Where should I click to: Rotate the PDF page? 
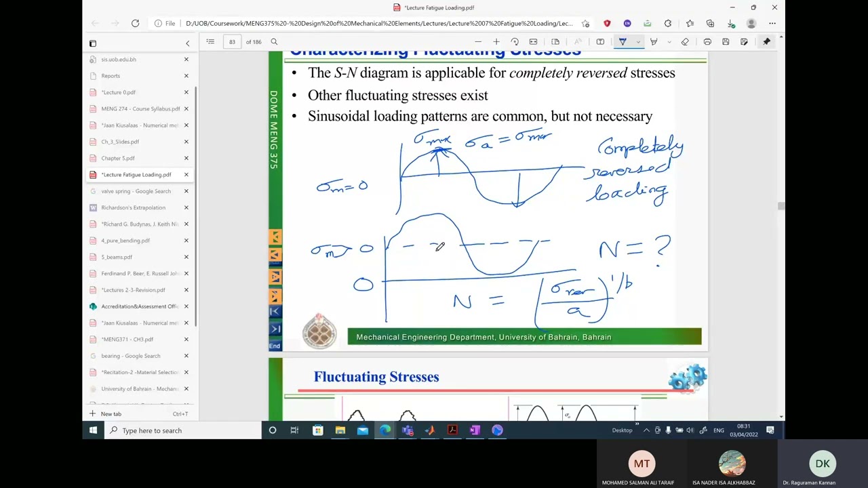pos(515,42)
